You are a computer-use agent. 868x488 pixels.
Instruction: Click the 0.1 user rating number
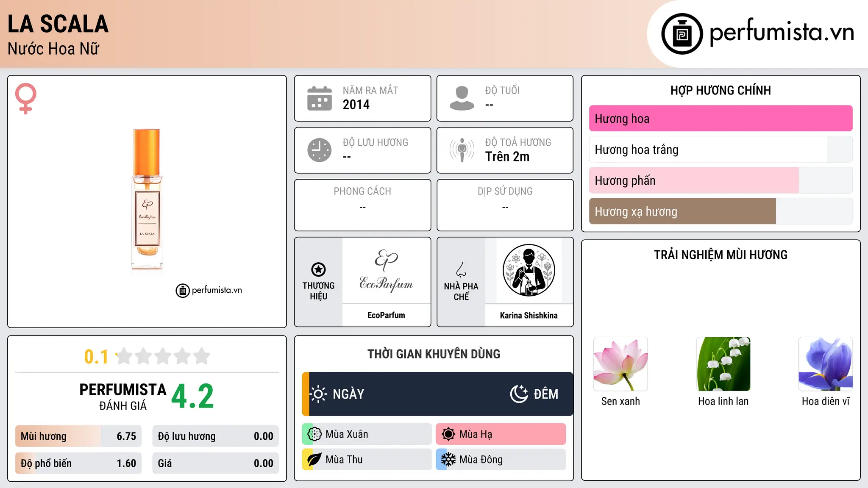96,357
